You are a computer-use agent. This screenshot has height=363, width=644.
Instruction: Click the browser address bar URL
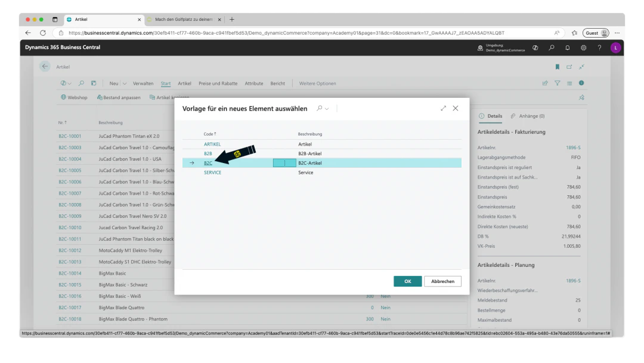(286, 33)
